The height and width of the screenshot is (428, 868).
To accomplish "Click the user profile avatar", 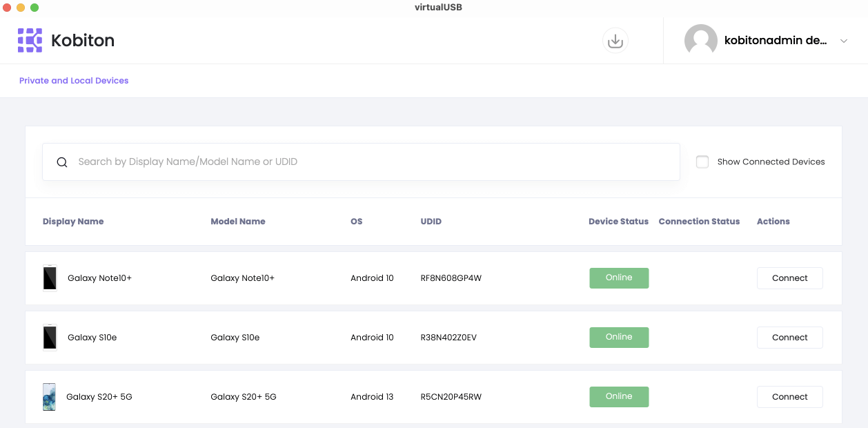I will pos(701,41).
